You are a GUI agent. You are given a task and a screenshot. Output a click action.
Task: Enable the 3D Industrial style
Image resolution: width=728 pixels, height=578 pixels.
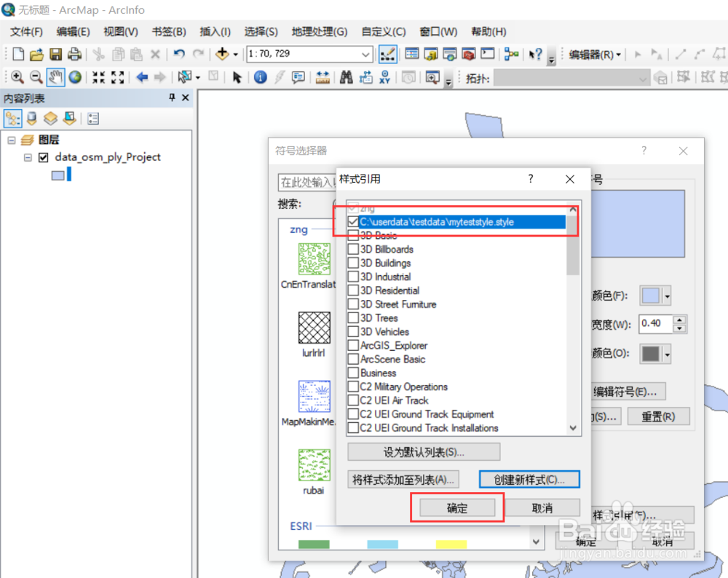[353, 277]
